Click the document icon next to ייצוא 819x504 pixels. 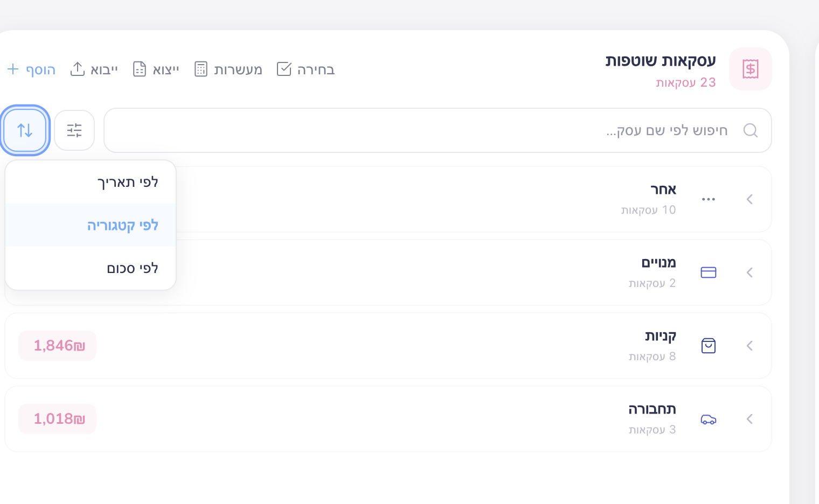coord(140,69)
